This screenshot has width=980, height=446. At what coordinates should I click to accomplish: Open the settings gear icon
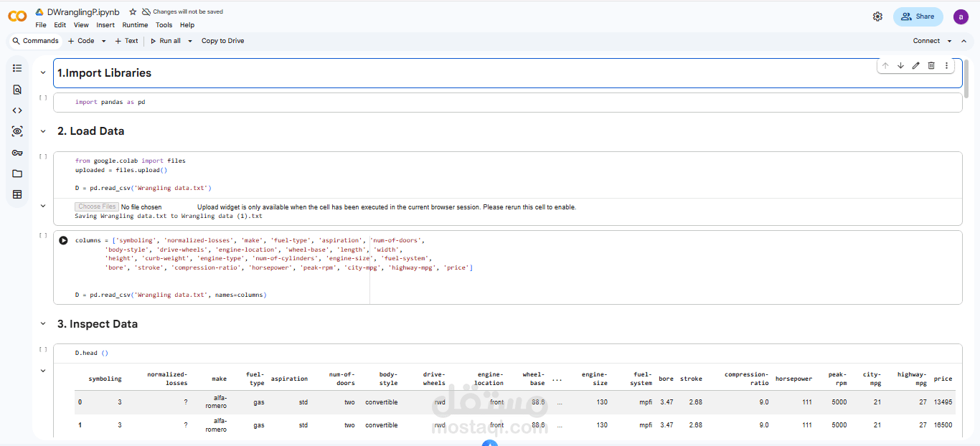877,16
